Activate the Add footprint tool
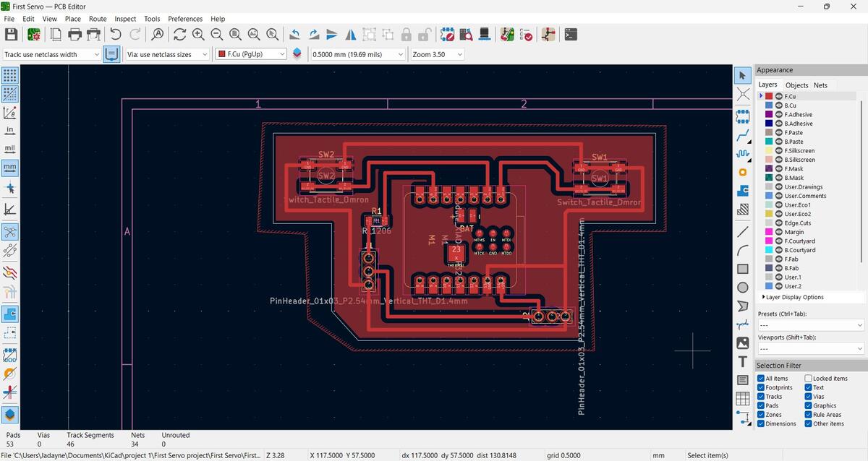The width and height of the screenshot is (868, 461). (x=743, y=116)
